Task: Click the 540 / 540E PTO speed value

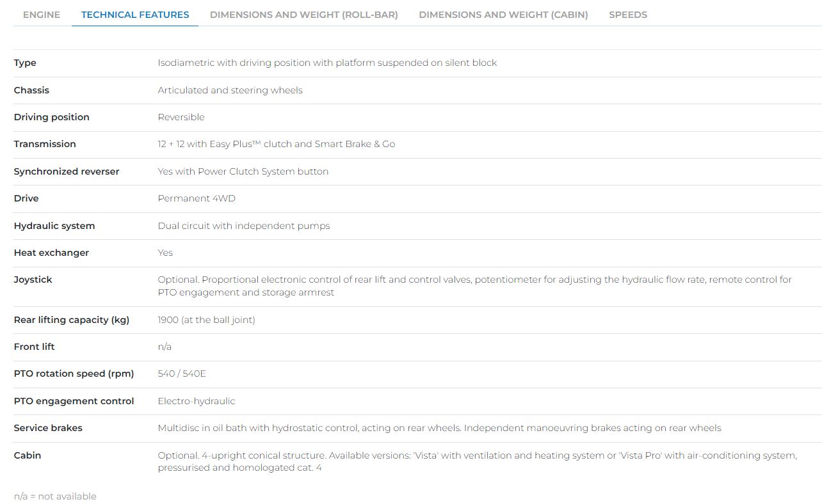Action: click(x=182, y=374)
